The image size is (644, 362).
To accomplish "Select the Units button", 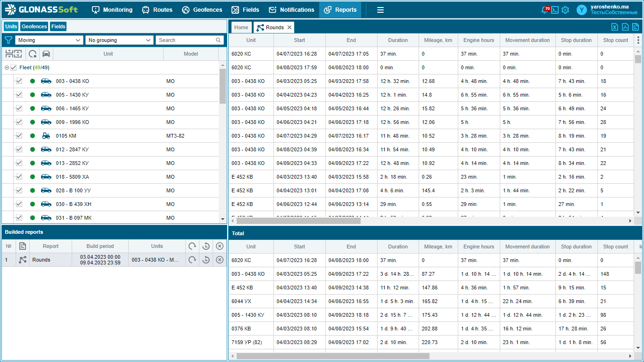I will (x=11, y=26).
